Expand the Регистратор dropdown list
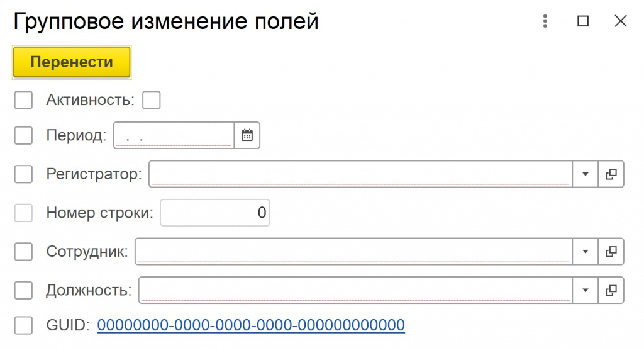The height and width of the screenshot is (348, 644). [x=585, y=174]
